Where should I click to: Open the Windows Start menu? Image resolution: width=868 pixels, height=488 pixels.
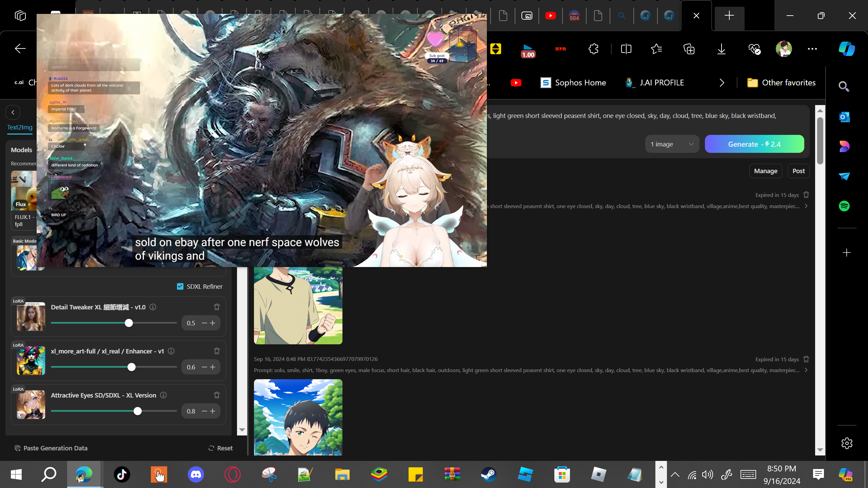(x=16, y=474)
